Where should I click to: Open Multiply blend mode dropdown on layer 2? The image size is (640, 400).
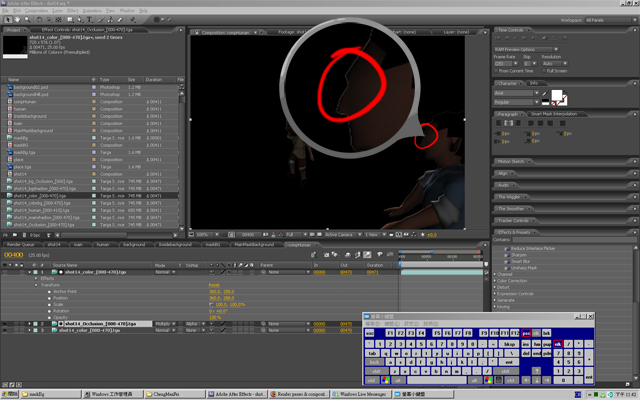coord(165,324)
